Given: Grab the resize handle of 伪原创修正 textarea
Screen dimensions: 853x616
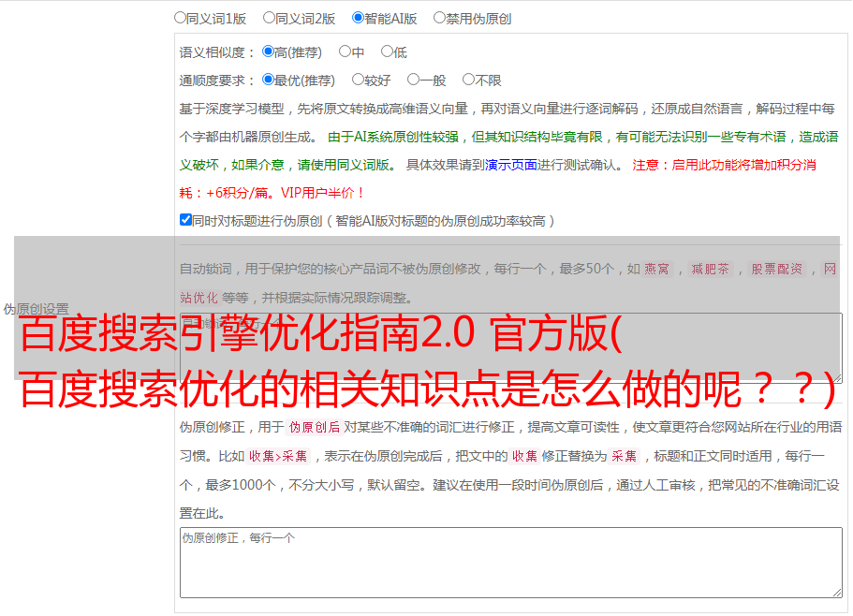Looking at the screenshot, I should point(837,593).
